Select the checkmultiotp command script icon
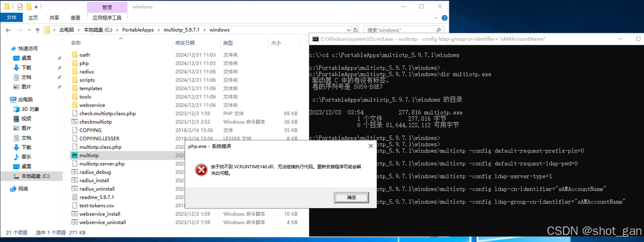The height and width of the screenshot is (242, 644). 74,122
